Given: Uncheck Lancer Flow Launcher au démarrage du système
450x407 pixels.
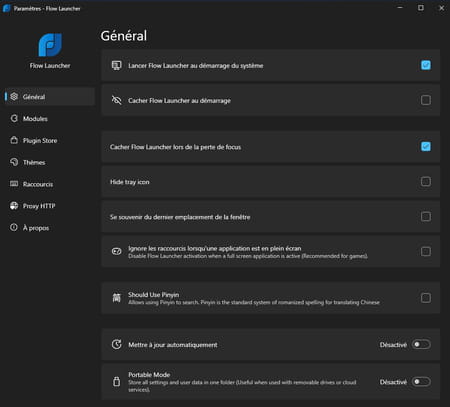Looking at the screenshot, I should (x=426, y=65).
